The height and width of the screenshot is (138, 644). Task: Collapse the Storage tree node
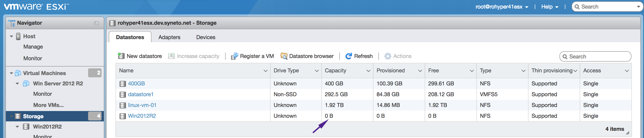point(11,116)
